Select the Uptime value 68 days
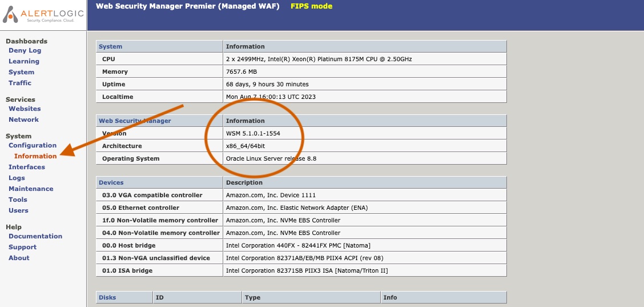This screenshot has width=644, height=307. pyautogui.click(x=267, y=84)
